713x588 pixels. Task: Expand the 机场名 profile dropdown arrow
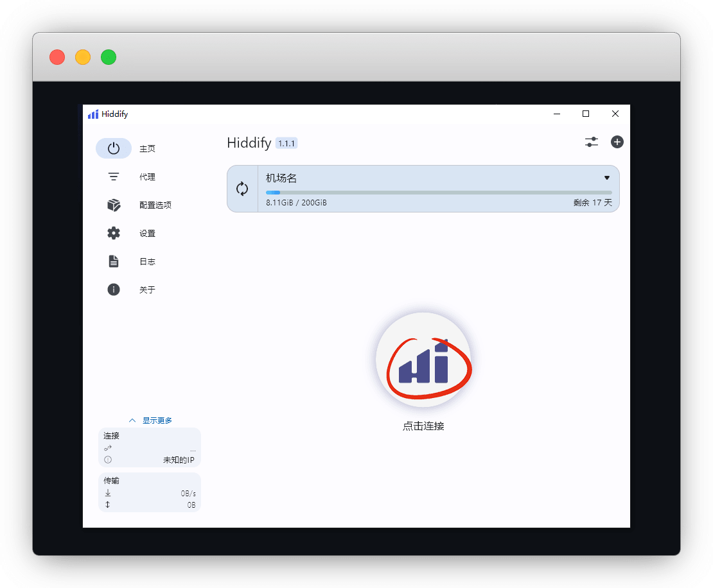[606, 178]
